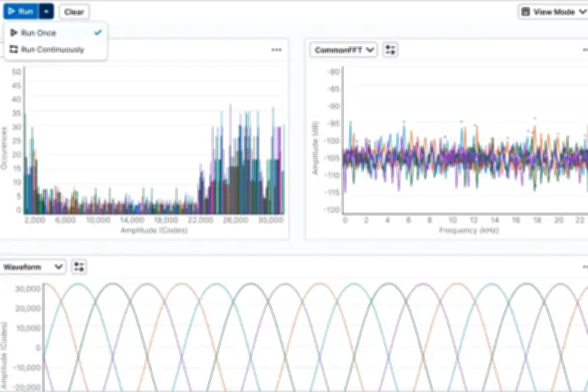Click the blue Run button
The height and width of the screenshot is (392, 588).
pyautogui.click(x=21, y=12)
